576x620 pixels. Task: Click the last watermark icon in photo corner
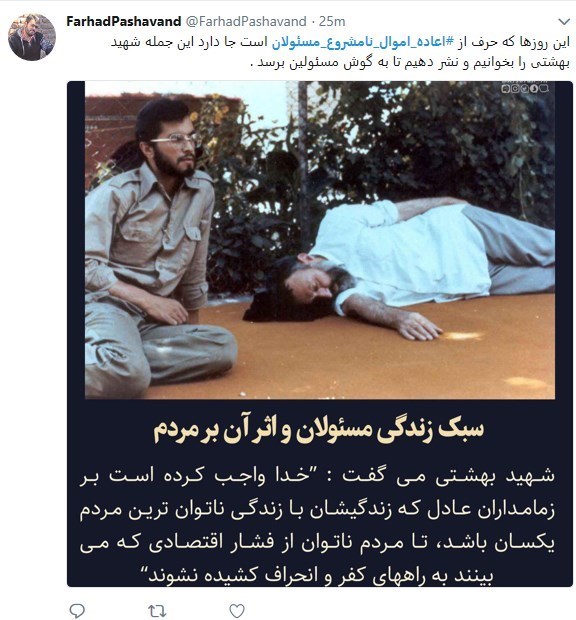tap(544, 89)
